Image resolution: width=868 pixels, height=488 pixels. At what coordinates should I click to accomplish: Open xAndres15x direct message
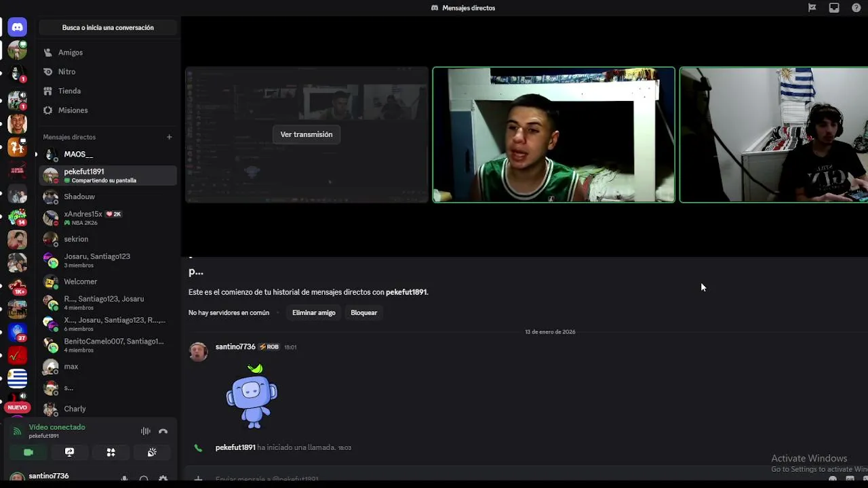click(108, 218)
